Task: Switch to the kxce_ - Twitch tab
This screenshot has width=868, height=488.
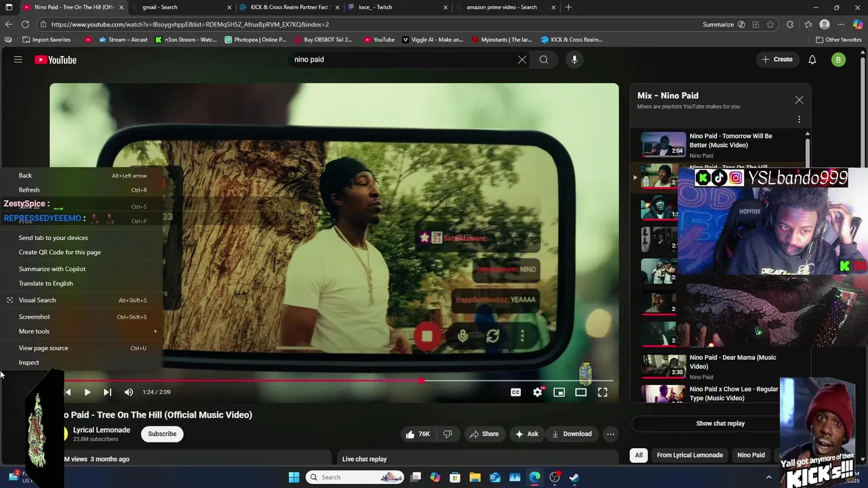Action: point(397,7)
